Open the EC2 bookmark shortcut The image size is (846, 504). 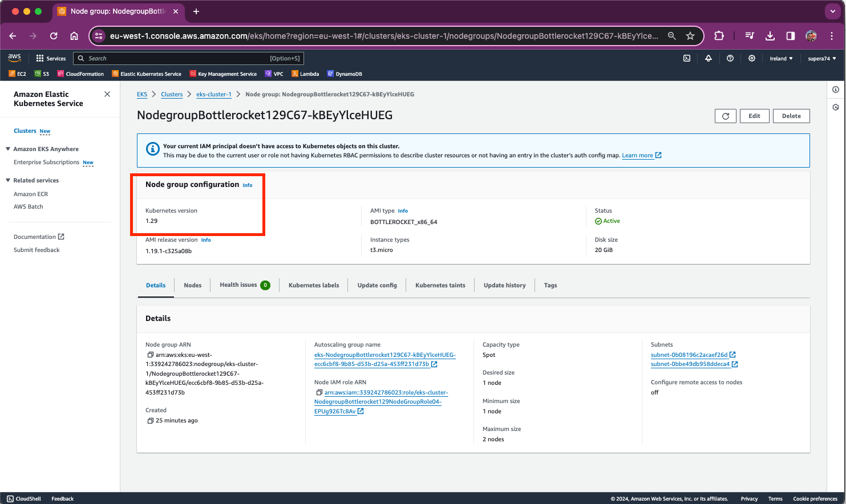tap(18, 74)
